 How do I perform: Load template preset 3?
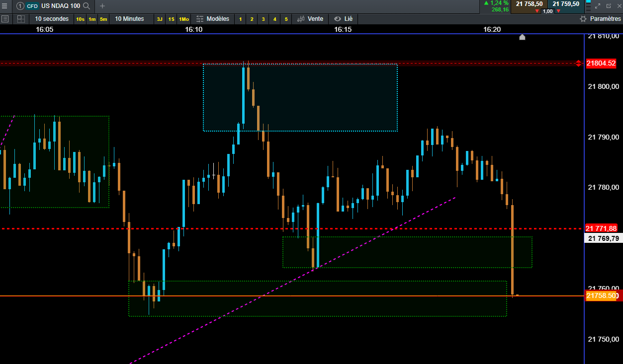(x=264, y=19)
